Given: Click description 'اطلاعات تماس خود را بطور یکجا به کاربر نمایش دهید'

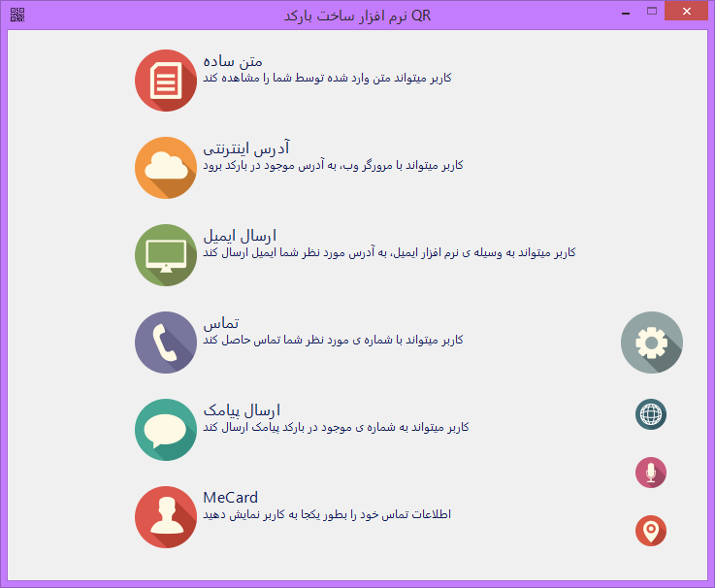Looking at the screenshot, I should click(x=327, y=514).
